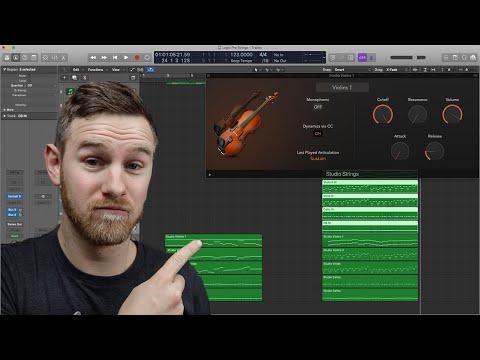Open the Mixer button in control bar
This screenshot has width=480, height=360.
pos(54,58)
